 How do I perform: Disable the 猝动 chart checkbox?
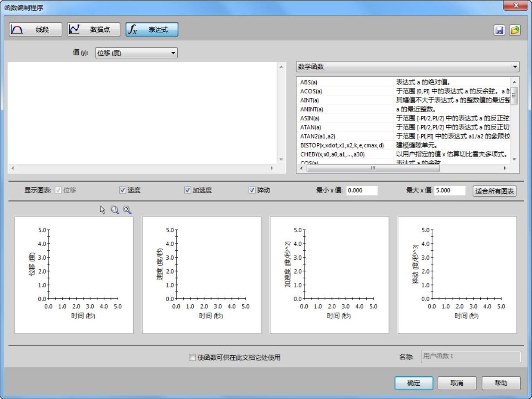[252, 190]
